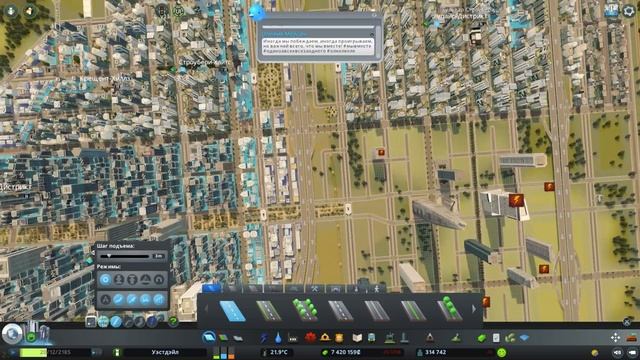Open the Economy panel with money icon
The height and width of the screenshot is (360, 640).
[x=482, y=338]
